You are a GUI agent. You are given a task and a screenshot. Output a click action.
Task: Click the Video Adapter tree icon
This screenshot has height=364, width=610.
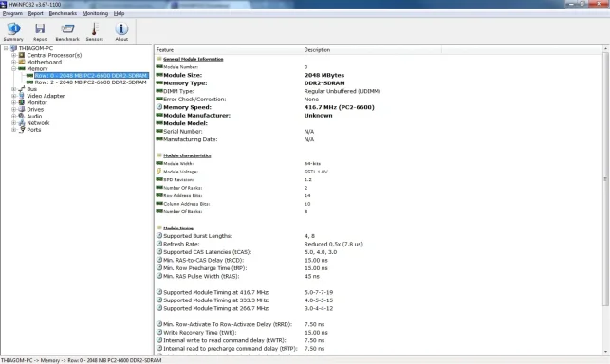(22, 96)
